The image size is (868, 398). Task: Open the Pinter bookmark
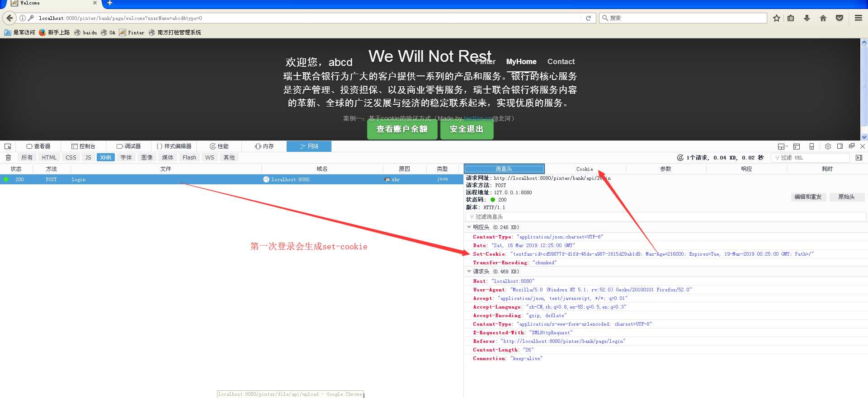point(132,33)
